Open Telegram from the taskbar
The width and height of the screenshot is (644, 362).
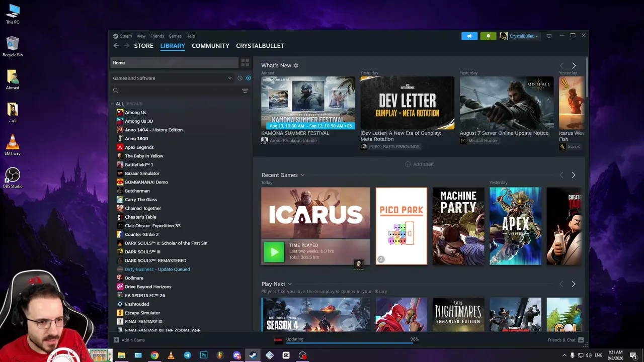[187, 355]
